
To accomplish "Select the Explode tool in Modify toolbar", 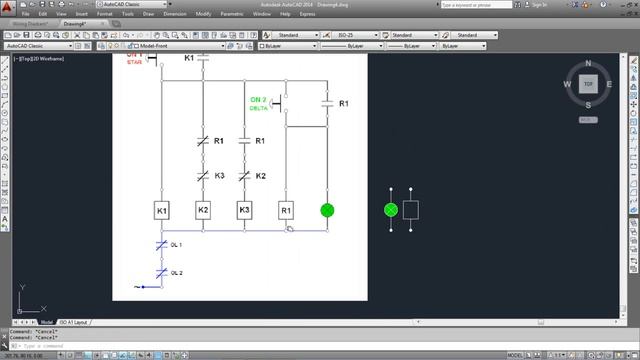I will (633, 210).
